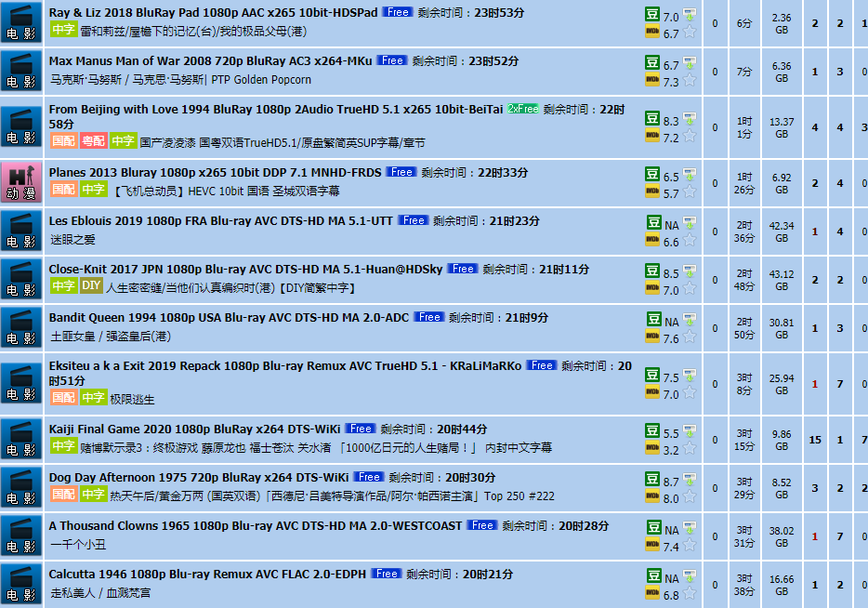Image resolution: width=868 pixels, height=608 pixels.
Task: Open the Planes 2013 Bluray 1080p torrent title
Action: pos(215,173)
